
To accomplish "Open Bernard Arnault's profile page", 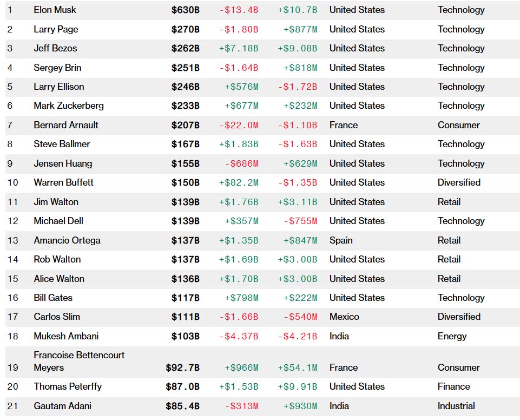I will point(66,125).
